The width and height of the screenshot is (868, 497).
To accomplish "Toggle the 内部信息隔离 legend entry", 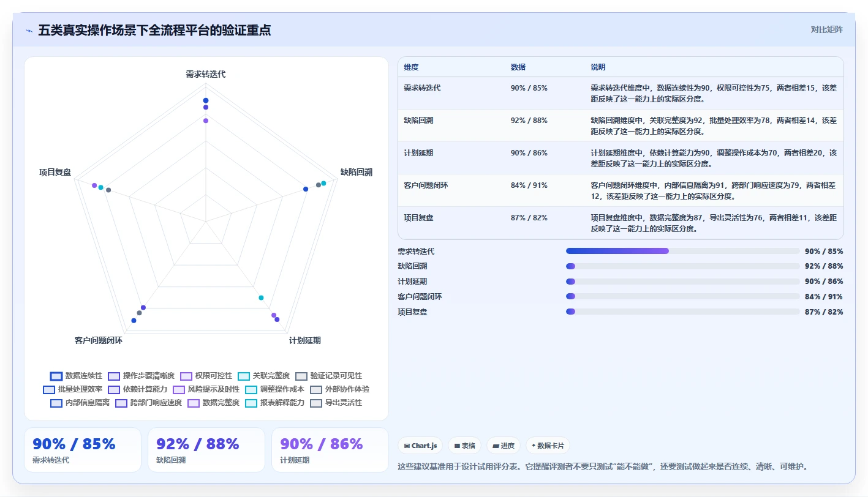I will [80, 403].
